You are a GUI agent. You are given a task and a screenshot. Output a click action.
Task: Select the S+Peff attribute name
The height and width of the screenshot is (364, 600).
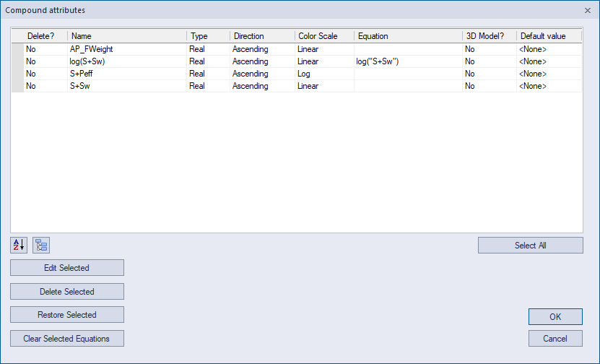click(x=127, y=74)
